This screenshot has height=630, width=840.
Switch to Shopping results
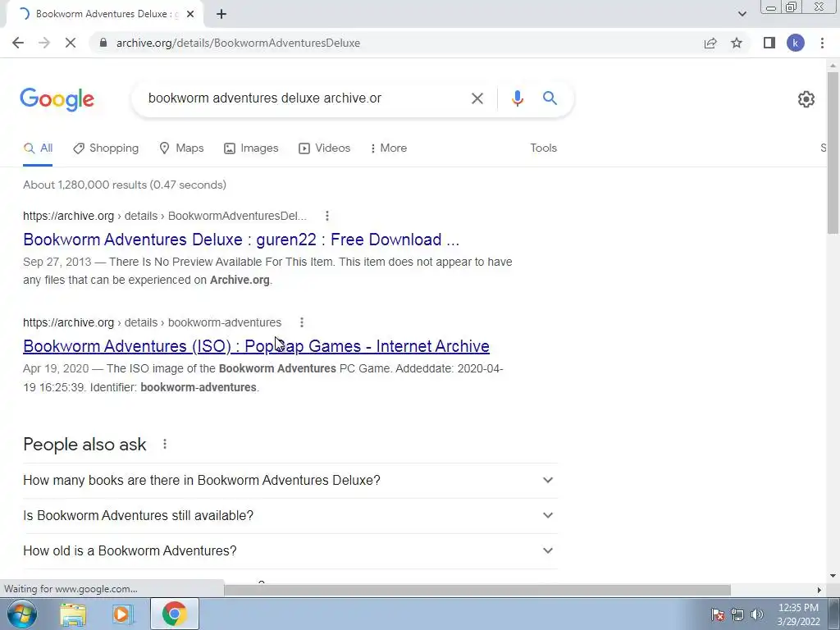[106, 148]
